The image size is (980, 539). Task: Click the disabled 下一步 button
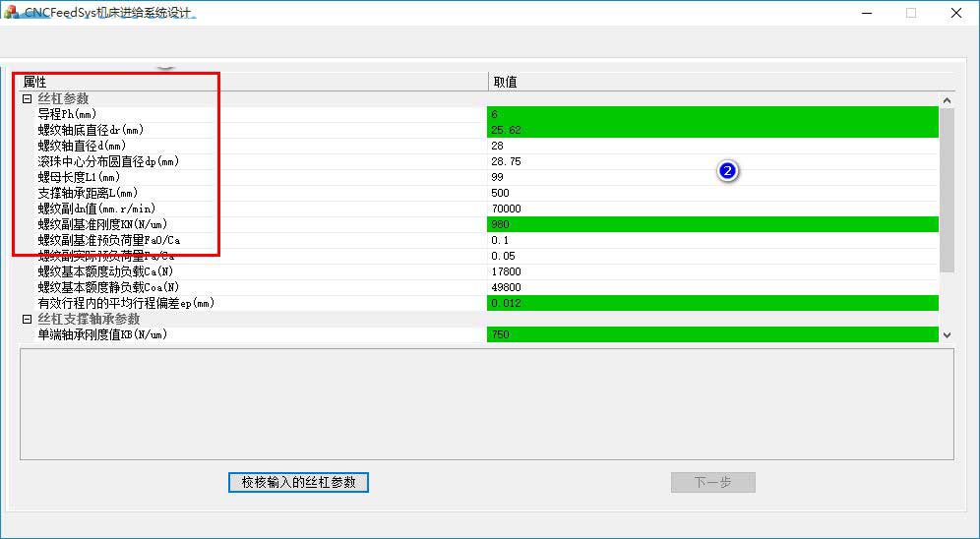713,482
